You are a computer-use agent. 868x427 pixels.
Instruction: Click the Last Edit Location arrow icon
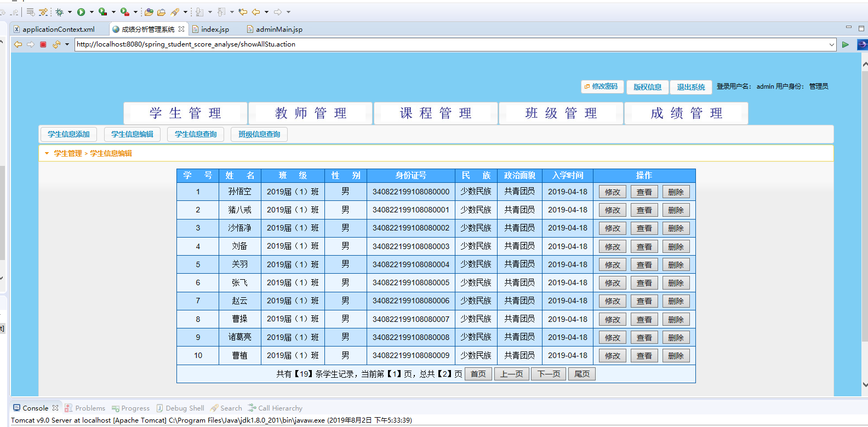pyautogui.click(x=243, y=12)
